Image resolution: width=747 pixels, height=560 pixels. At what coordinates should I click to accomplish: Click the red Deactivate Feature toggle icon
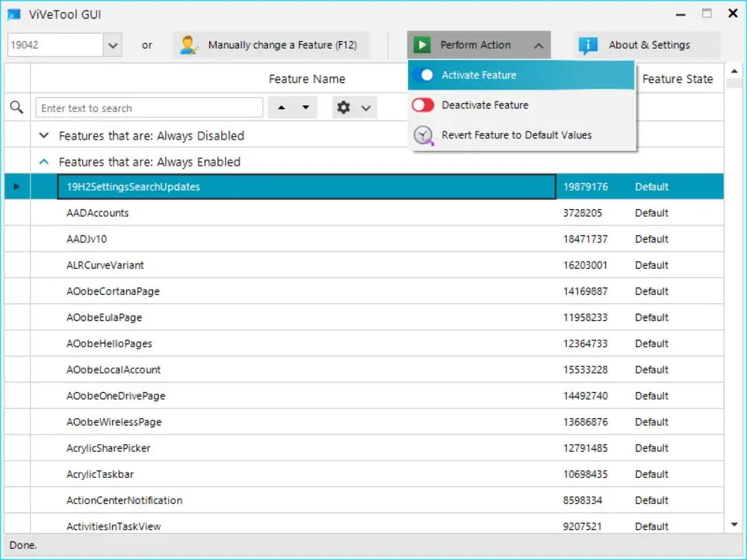click(x=423, y=105)
